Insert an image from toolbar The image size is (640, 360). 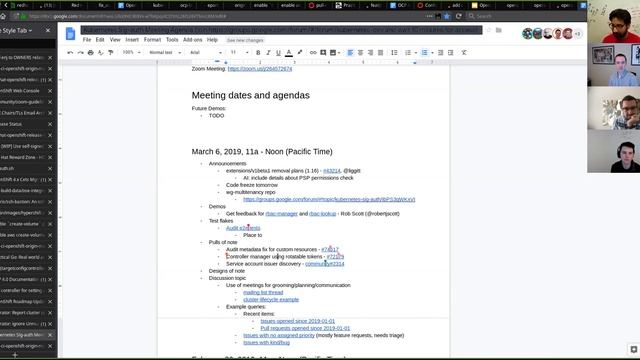tap(333, 53)
